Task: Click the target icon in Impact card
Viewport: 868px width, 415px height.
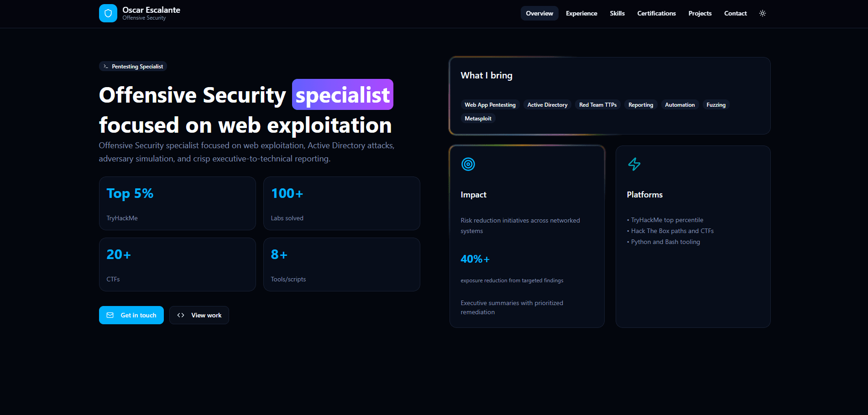Action: [468, 164]
